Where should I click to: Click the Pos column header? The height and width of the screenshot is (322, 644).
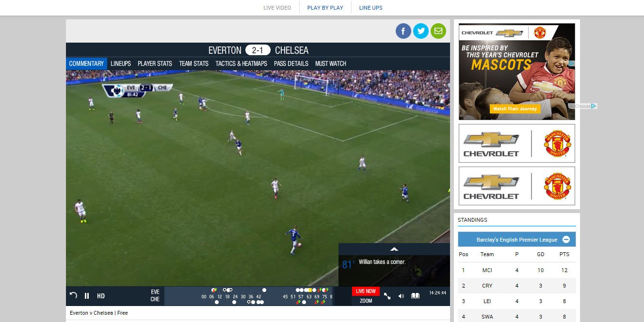[464, 254]
